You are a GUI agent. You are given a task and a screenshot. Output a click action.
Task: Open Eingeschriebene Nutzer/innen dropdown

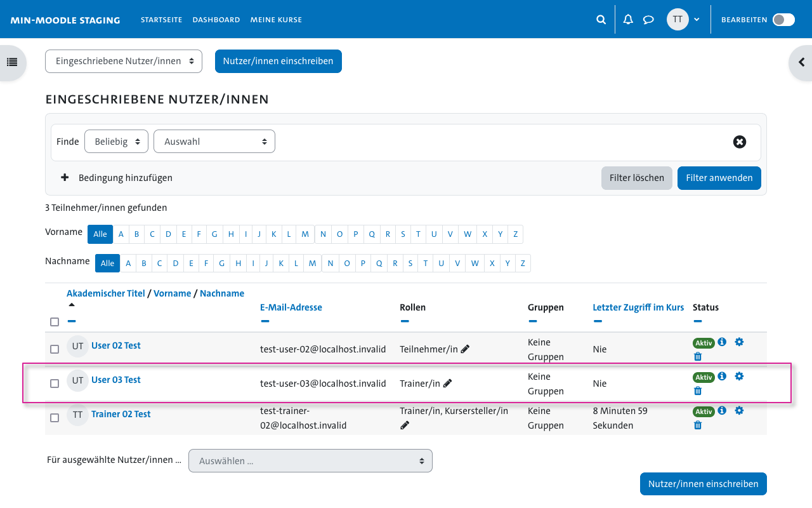124,61
